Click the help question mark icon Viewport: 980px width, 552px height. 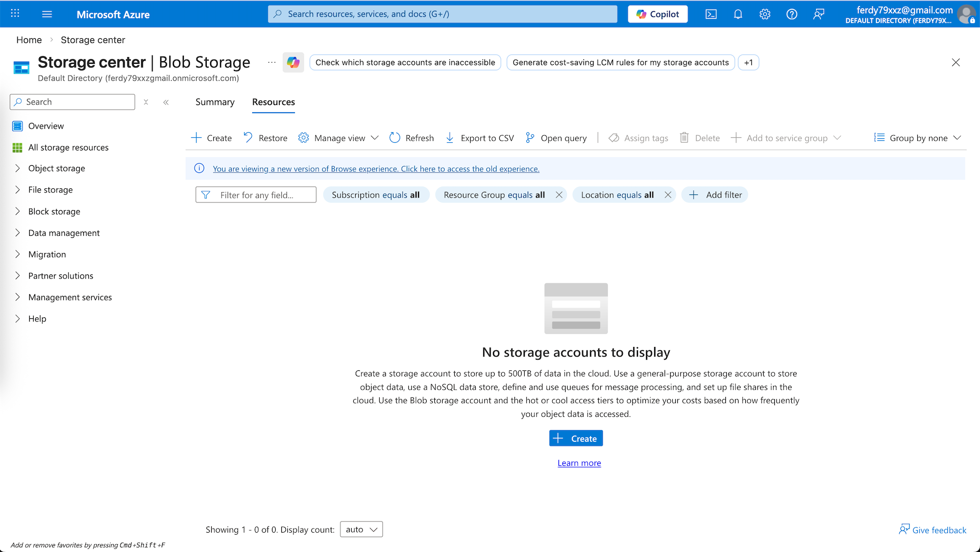[x=792, y=14]
